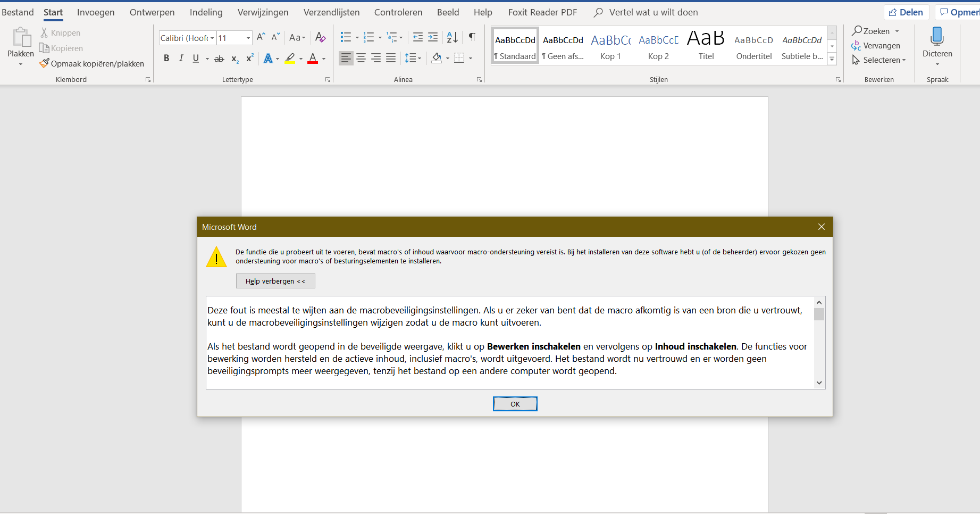Click the Format Painter brush icon

(45, 63)
